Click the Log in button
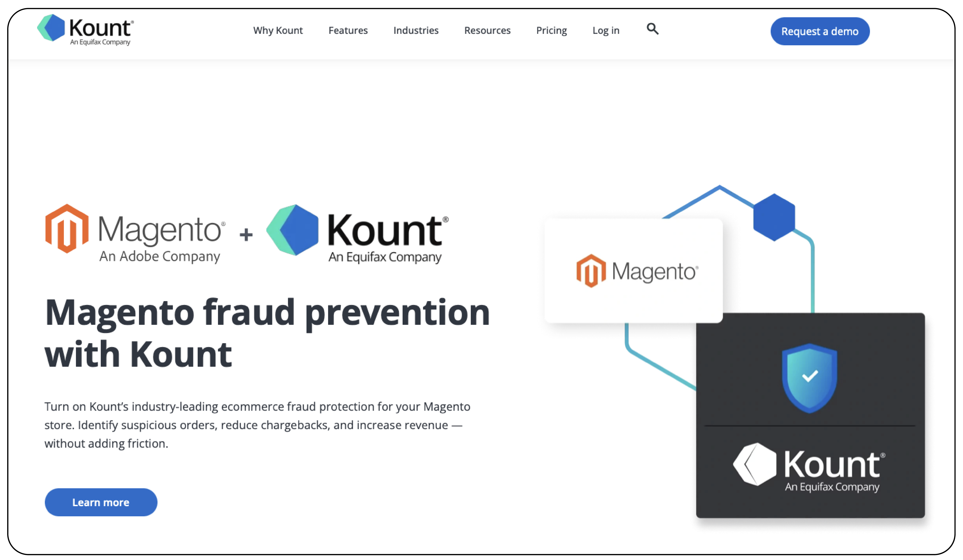Image resolution: width=963 pixels, height=560 pixels. coord(605,30)
